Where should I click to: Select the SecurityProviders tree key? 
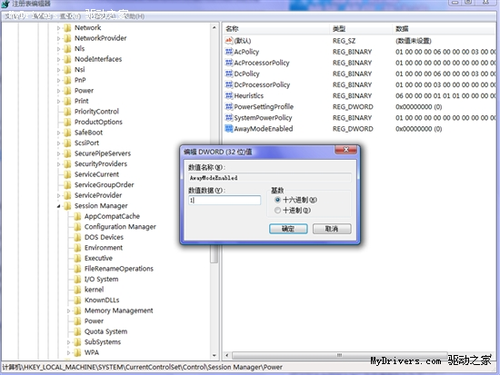pos(101,164)
